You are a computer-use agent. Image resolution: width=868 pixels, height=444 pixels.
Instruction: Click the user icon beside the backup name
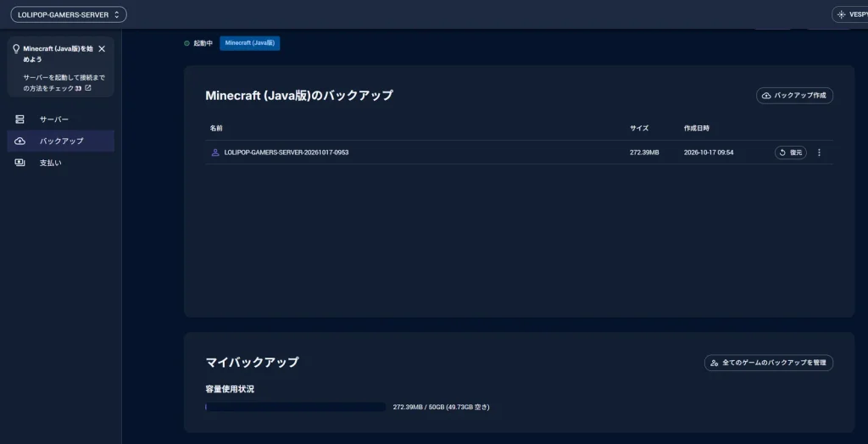click(x=215, y=153)
